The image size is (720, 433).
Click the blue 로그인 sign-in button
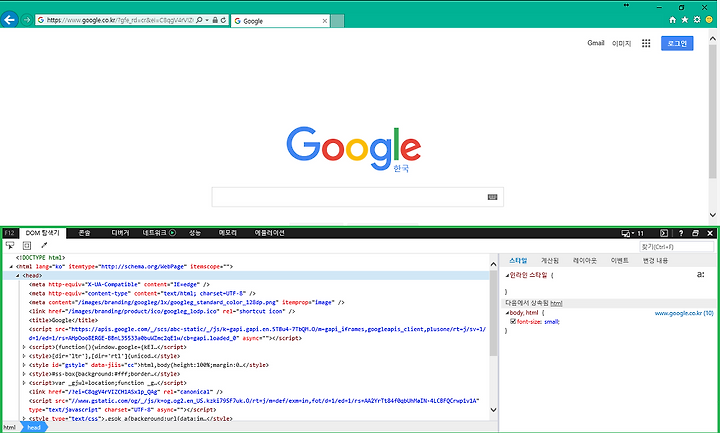point(677,43)
